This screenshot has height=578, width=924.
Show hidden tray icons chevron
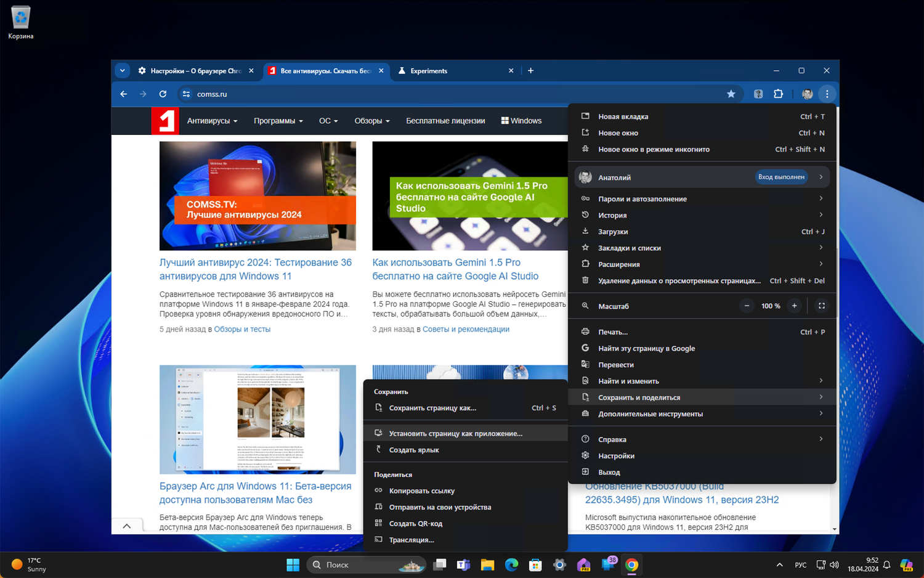click(x=779, y=564)
